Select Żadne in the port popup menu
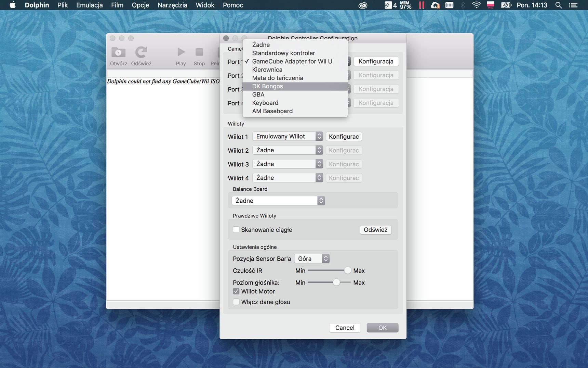 (x=295, y=45)
